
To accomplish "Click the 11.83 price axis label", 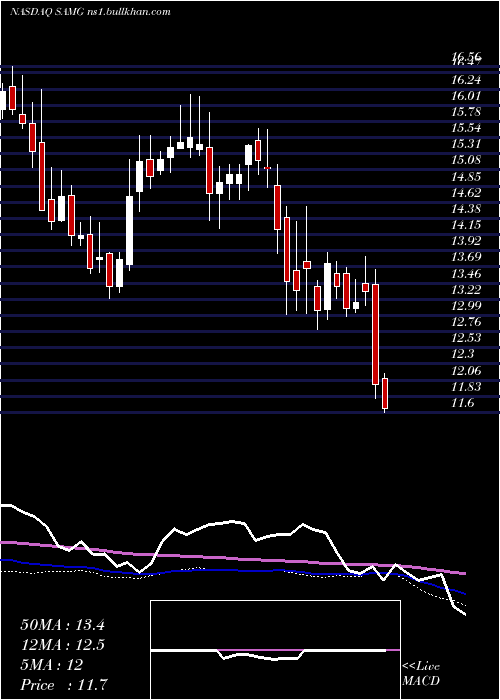I will [x=467, y=387].
